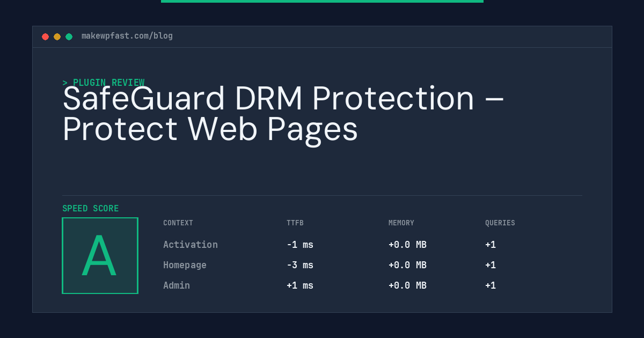Image resolution: width=644 pixels, height=338 pixels.
Task: Click the green window dot
Action: pyautogui.click(x=69, y=36)
